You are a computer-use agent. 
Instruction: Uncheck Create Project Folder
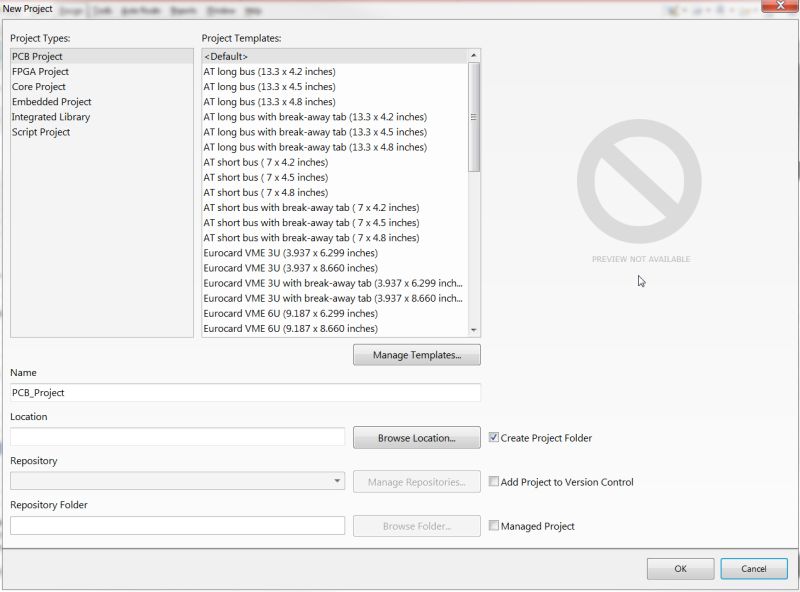(494, 438)
